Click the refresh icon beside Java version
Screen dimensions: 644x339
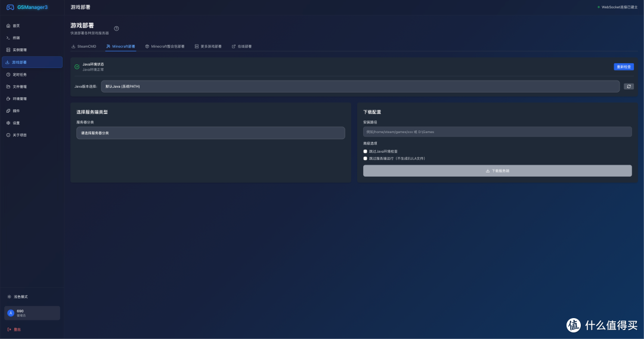(x=629, y=87)
